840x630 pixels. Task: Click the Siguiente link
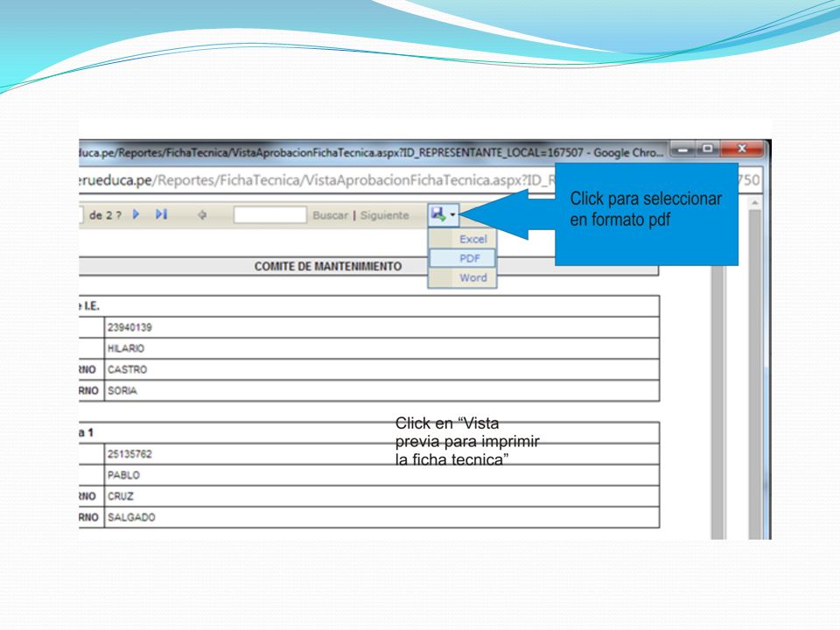point(385,215)
